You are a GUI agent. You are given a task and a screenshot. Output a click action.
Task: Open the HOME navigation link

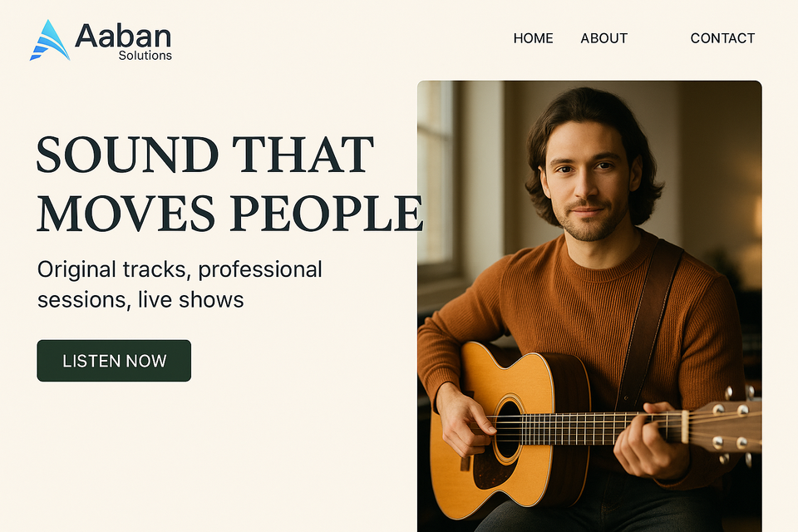point(533,38)
